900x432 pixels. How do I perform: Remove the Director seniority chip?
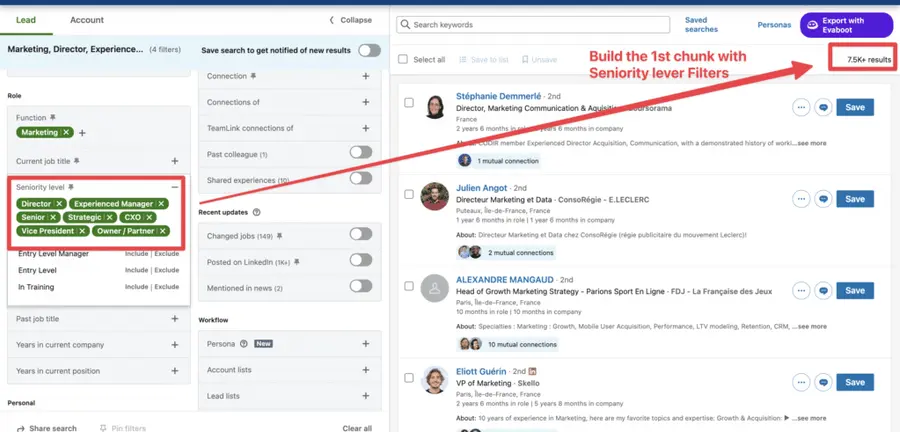pos(59,204)
